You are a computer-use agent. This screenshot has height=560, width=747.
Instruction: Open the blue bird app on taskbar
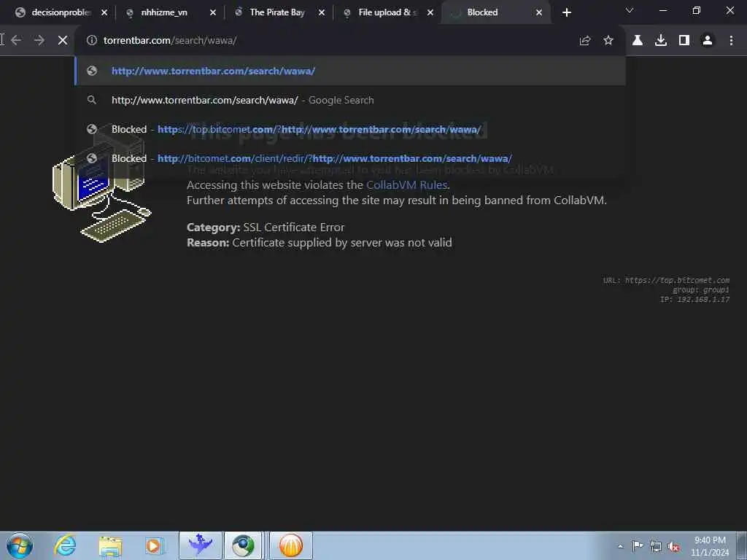coord(200,545)
